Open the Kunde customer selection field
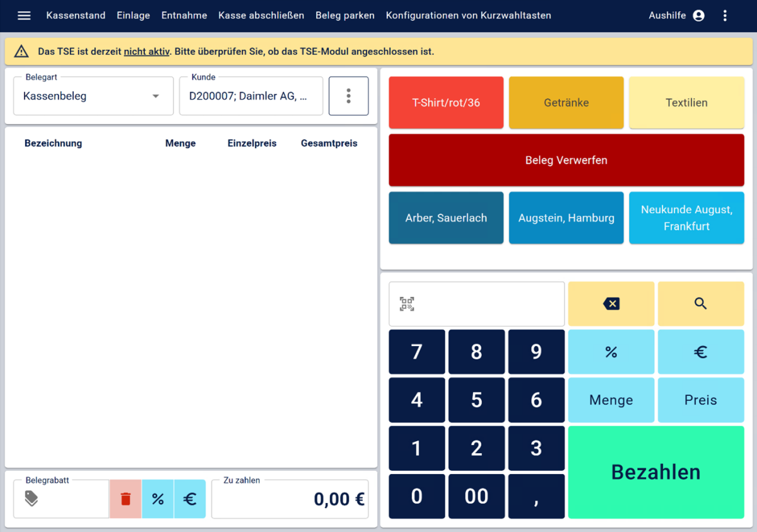This screenshot has width=757, height=532. click(x=250, y=96)
